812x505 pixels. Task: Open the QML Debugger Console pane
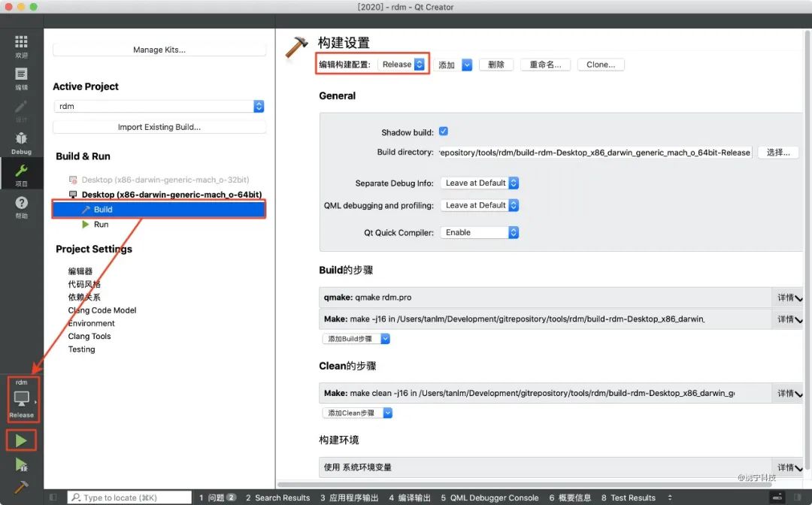coord(489,497)
